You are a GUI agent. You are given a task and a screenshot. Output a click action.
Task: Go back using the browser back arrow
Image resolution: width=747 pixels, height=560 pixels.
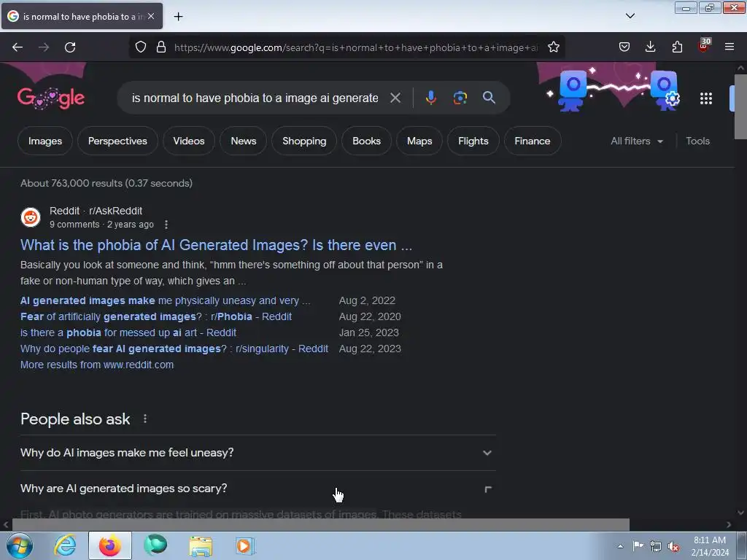pyautogui.click(x=18, y=47)
